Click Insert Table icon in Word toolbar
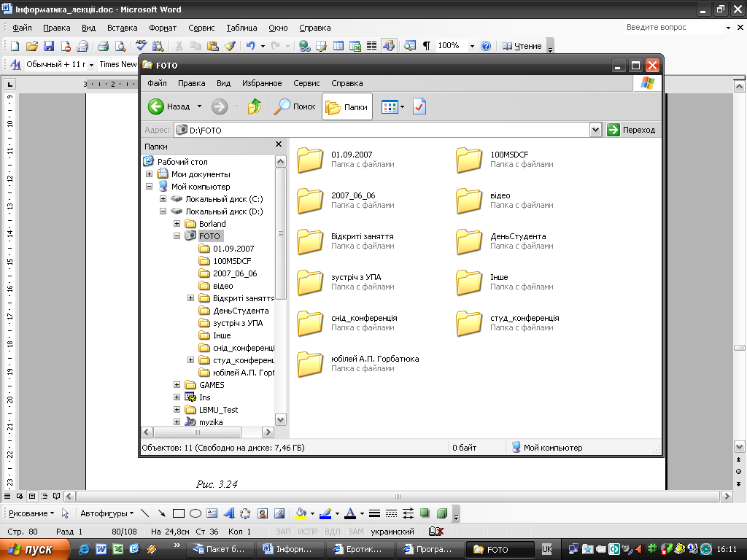747x560 pixels. (338, 46)
